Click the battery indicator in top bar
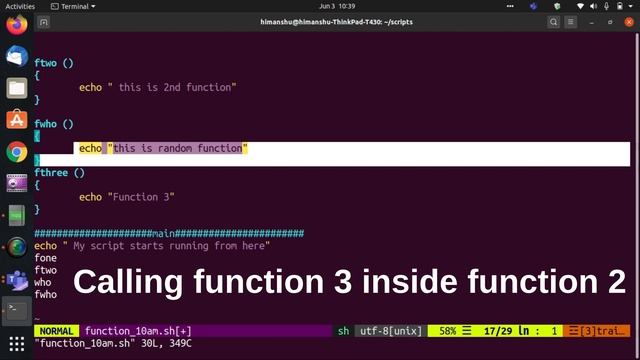 tap(620, 6)
